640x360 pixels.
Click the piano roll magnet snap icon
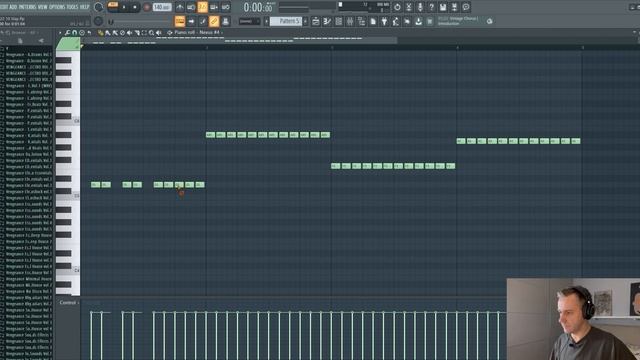point(75,33)
